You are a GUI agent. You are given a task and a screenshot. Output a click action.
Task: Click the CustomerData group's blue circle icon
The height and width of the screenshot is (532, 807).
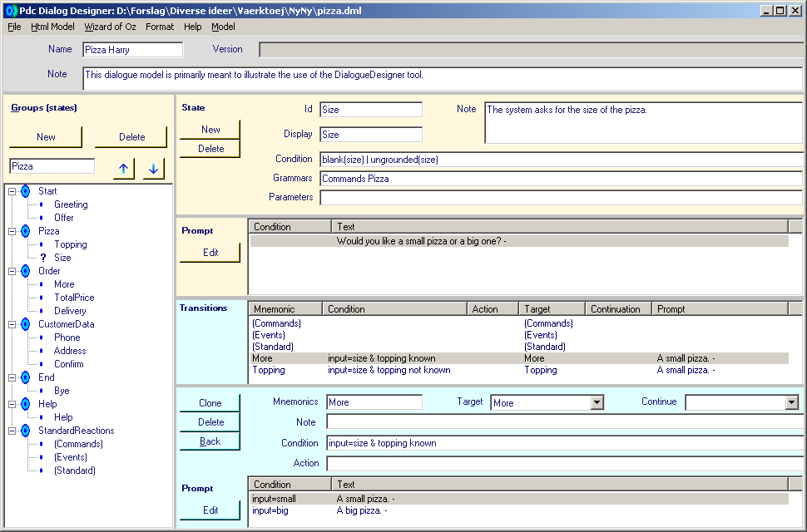(25, 324)
